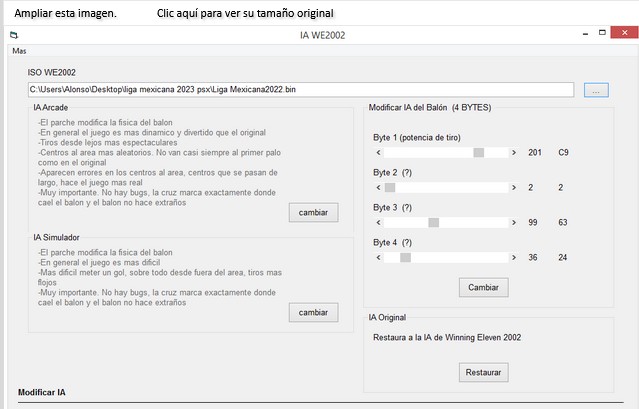Click 'Restaura a la IA de Winning Eleven 2002'

tap(447, 337)
